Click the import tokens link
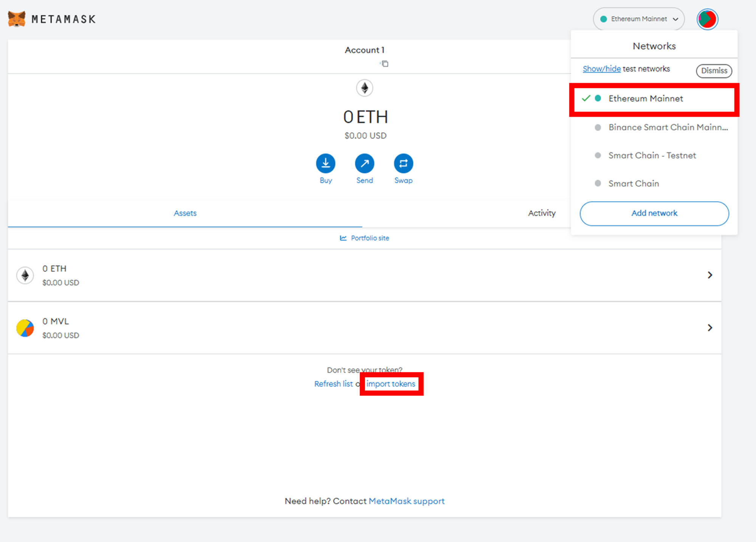The height and width of the screenshot is (542, 756). (x=391, y=384)
